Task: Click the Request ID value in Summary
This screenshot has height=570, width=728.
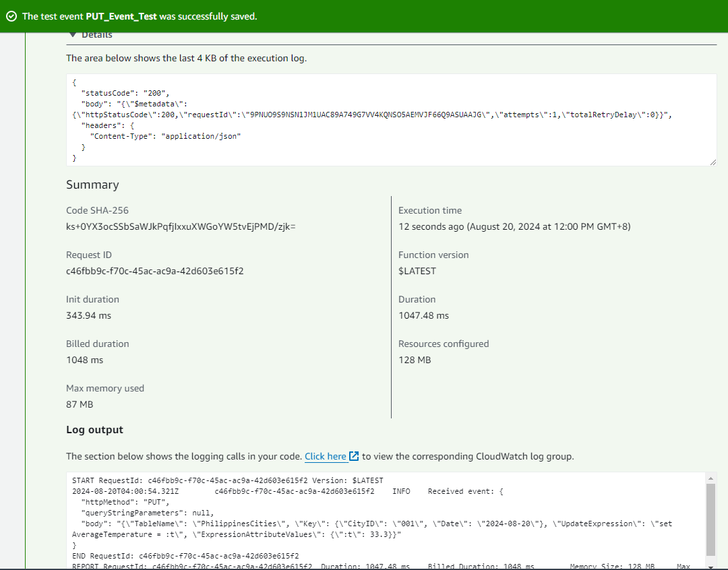Action: pos(154,271)
